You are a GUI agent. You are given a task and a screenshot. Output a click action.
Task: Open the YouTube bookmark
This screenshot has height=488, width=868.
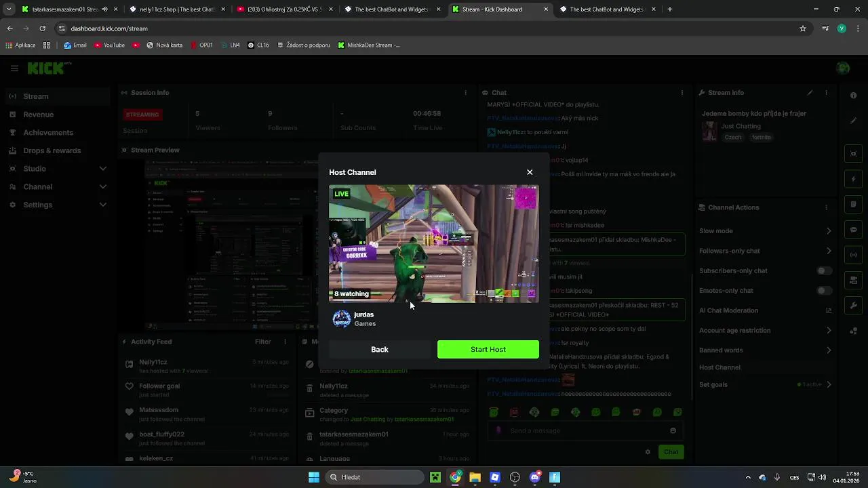(109, 45)
